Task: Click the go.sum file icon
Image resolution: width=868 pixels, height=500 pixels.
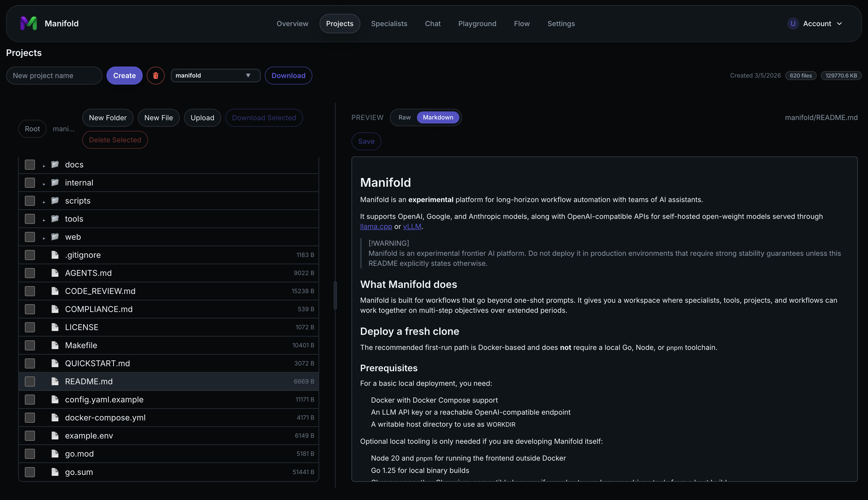Action: click(x=55, y=472)
